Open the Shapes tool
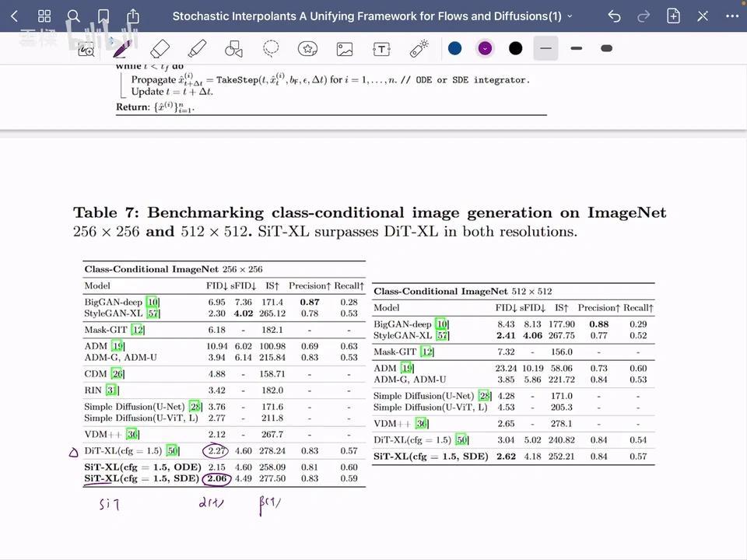747x560 pixels. (x=234, y=48)
